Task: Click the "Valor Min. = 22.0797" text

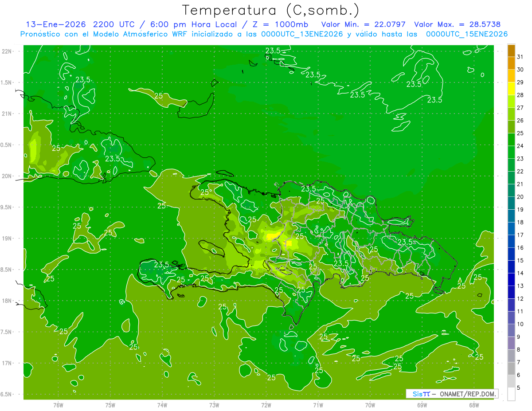Action: [364, 25]
